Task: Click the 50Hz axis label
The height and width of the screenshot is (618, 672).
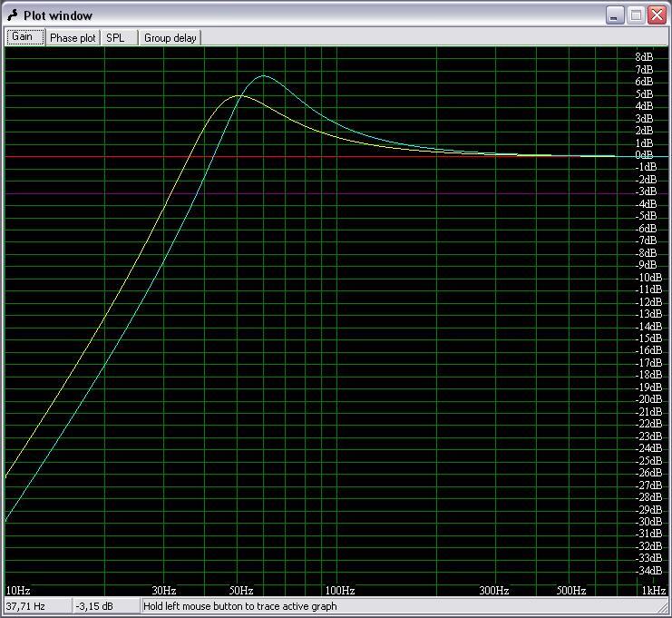Action: (241, 591)
